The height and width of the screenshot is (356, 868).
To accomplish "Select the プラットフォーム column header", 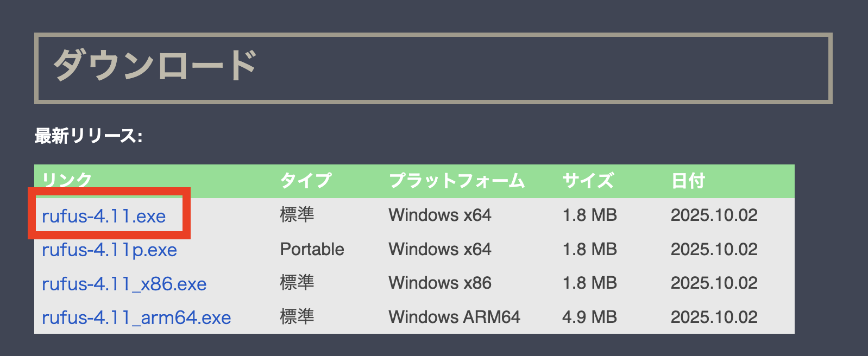I will (x=457, y=180).
